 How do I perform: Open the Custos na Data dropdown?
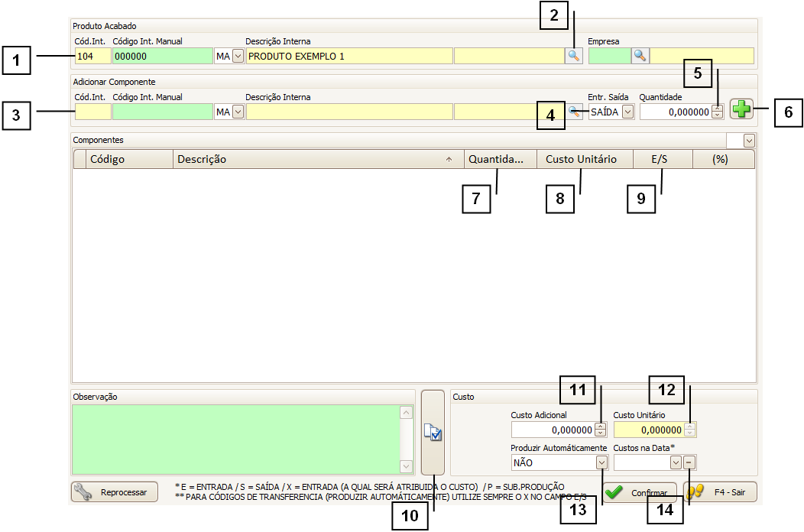click(x=675, y=462)
